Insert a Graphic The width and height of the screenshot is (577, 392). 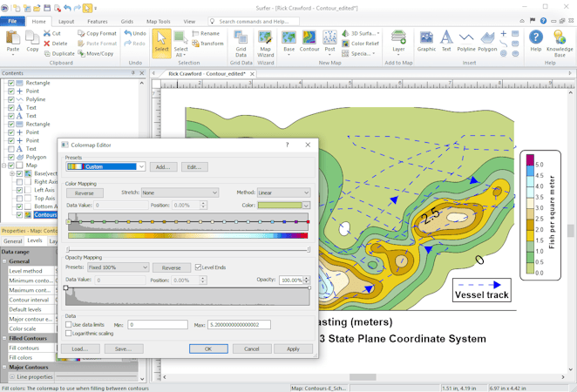pos(426,41)
